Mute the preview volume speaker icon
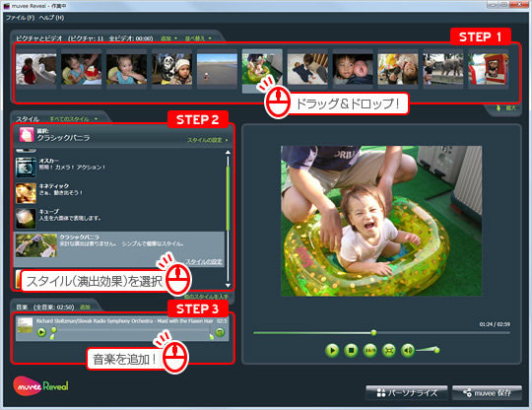Image resolution: width=532 pixels, height=410 pixels. (x=408, y=350)
